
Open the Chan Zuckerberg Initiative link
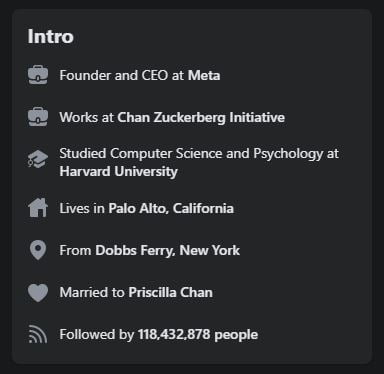coord(201,117)
